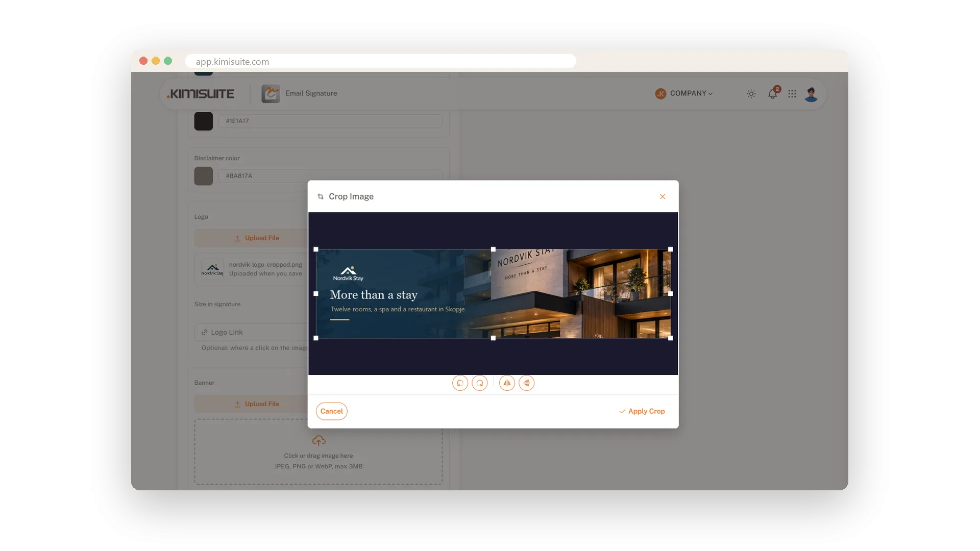Click the 'Uploaded when you save' text
Viewport: 980px width, 551px height.
[265, 273]
